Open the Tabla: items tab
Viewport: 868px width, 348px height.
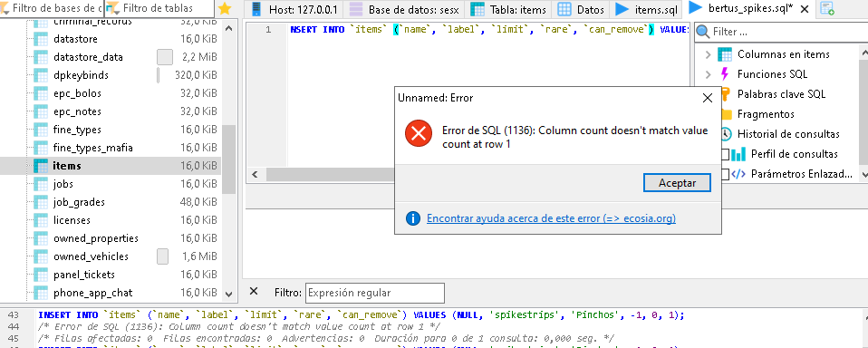pos(508,9)
